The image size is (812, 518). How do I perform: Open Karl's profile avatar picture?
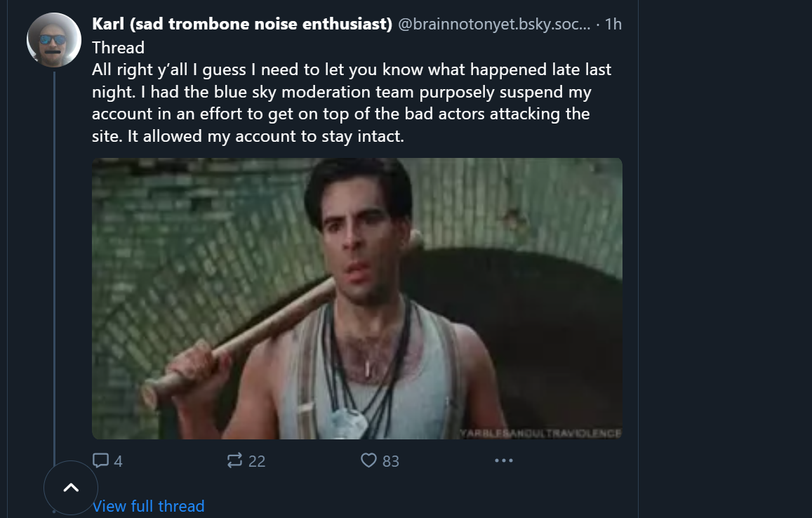pos(54,40)
